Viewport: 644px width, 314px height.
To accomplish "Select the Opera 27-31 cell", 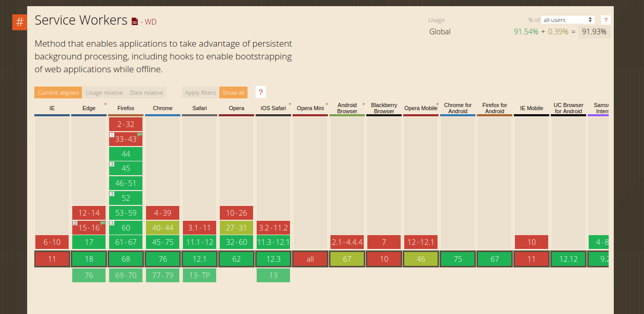I will tap(236, 227).
